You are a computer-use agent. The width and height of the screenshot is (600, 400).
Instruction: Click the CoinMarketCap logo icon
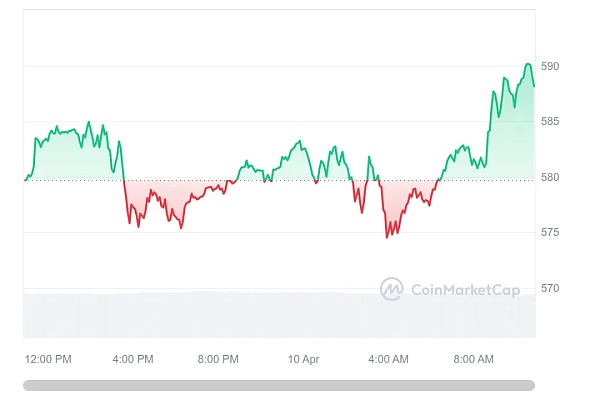[x=391, y=289]
